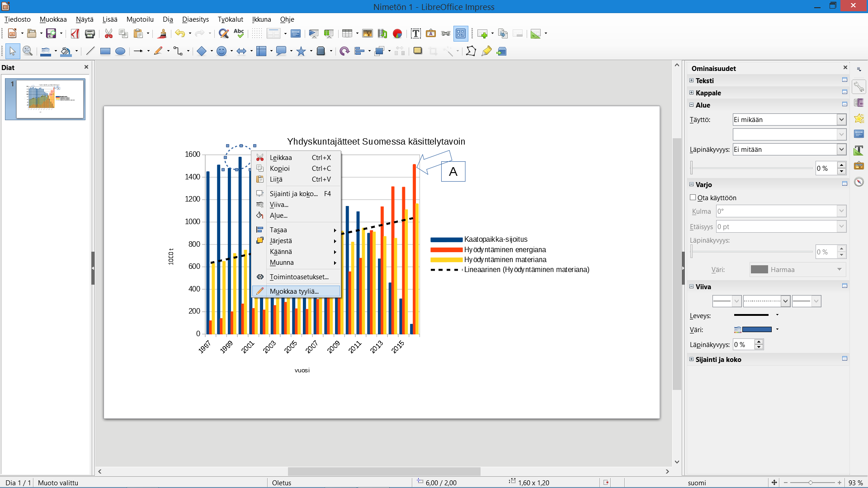868x488 pixels.
Task: Collapse the Alue section
Action: [x=691, y=105]
